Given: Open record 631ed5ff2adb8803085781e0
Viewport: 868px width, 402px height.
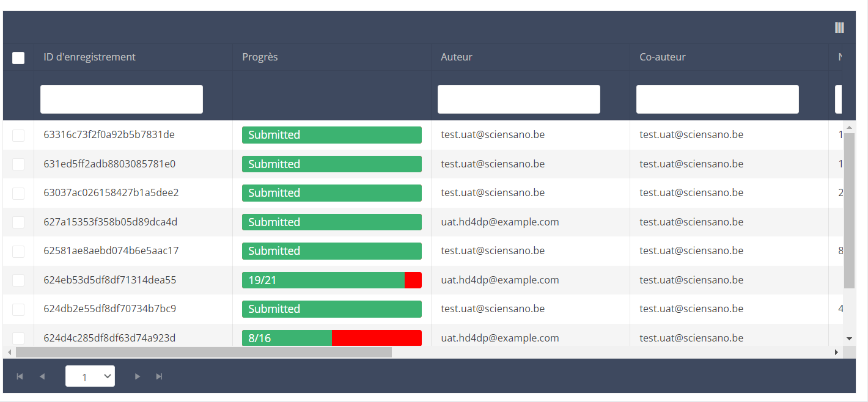Looking at the screenshot, I should coord(109,164).
